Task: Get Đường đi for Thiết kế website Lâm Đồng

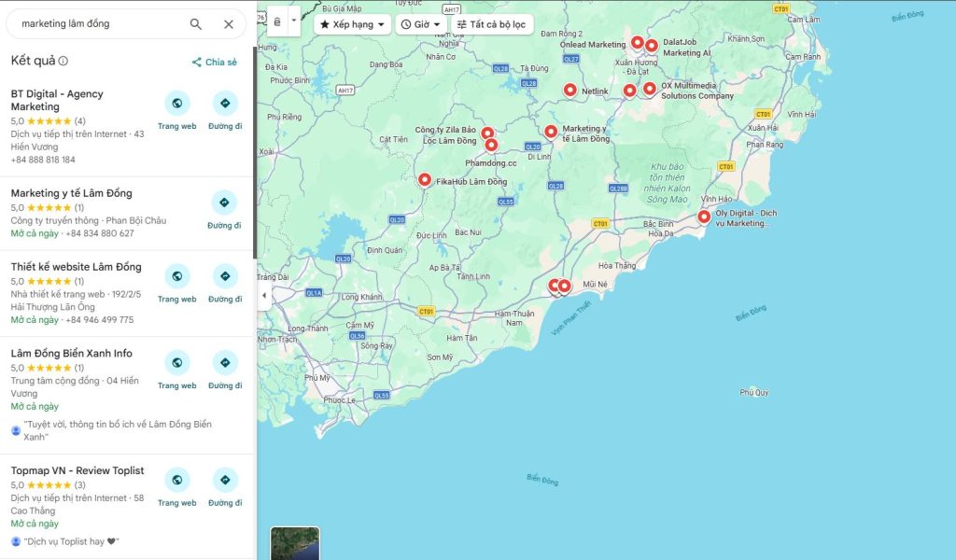Action: click(x=225, y=284)
